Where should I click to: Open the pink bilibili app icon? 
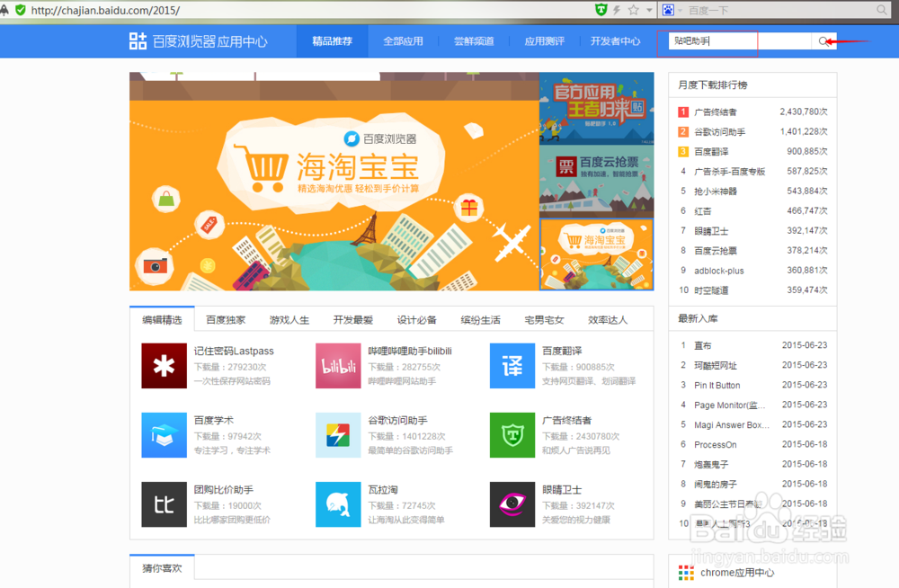338,366
